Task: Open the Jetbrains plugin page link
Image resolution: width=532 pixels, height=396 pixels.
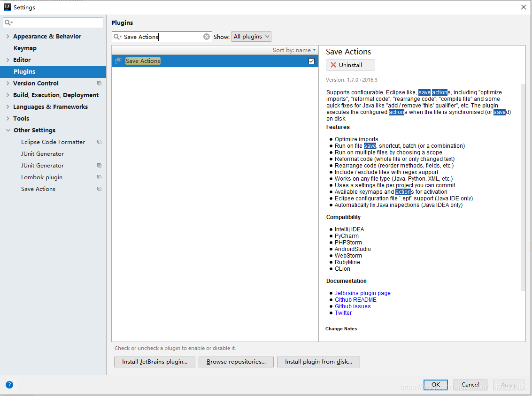Action: [x=362, y=293]
